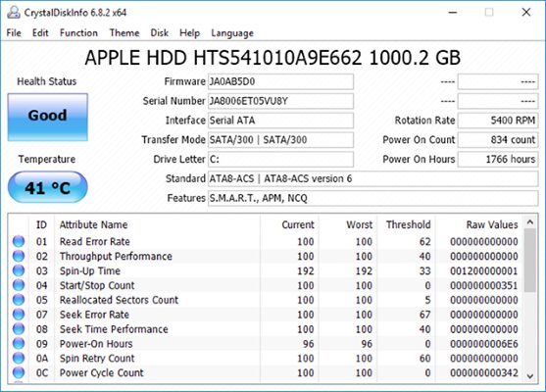
Task: Click the Good health status button
Action: (x=48, y=117)
